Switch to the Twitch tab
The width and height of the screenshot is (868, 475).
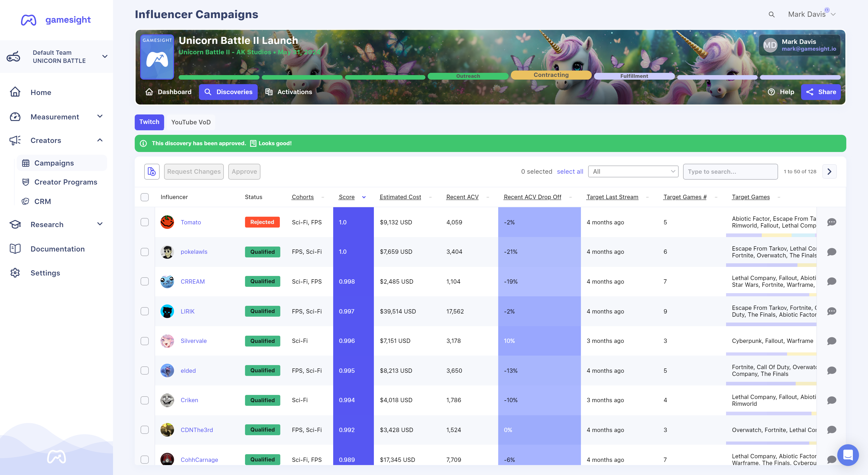coord(149,122)
